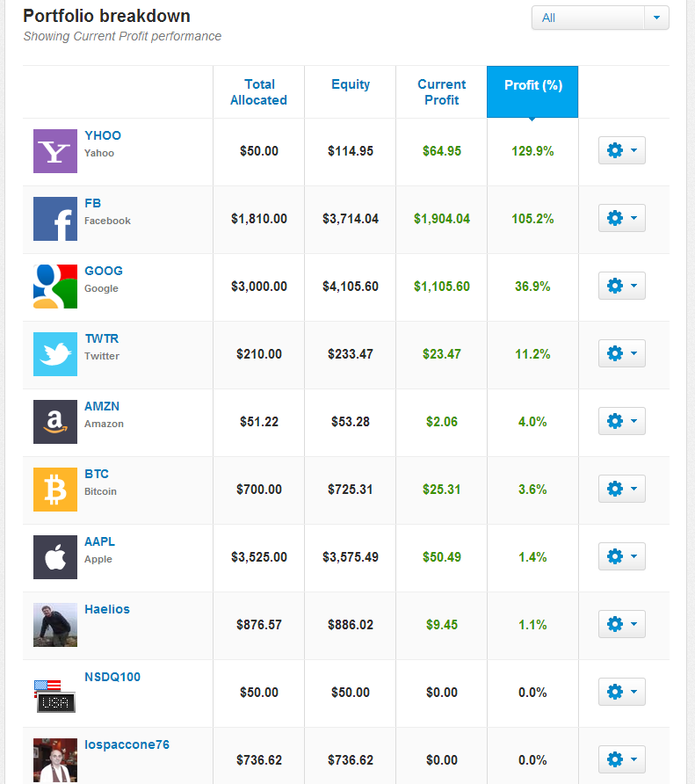Click the Yahoo purple logo icon
The image size is (695, 784).
(x=55, y=151)
